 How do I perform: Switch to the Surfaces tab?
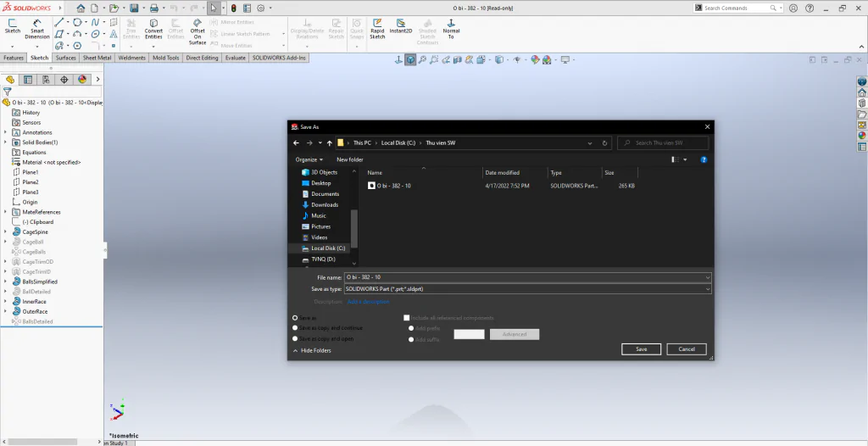[x=66, y=58]
